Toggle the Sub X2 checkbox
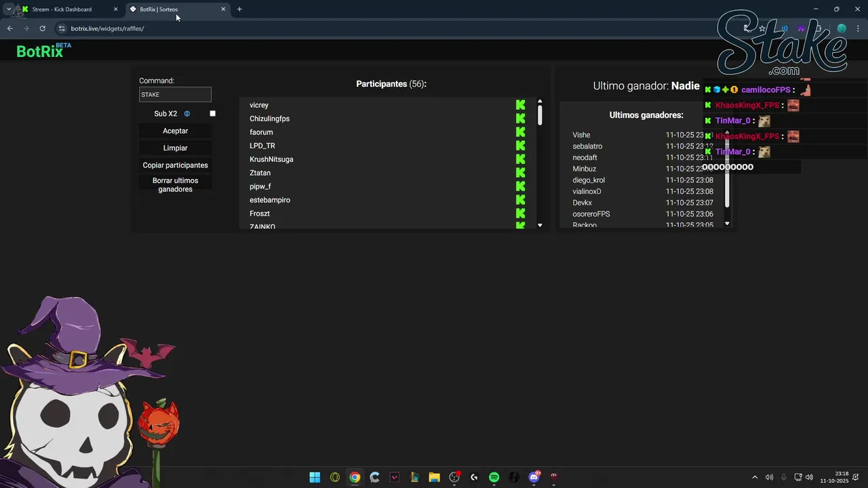This screenshot has height=488, width=868. (212, 114)
